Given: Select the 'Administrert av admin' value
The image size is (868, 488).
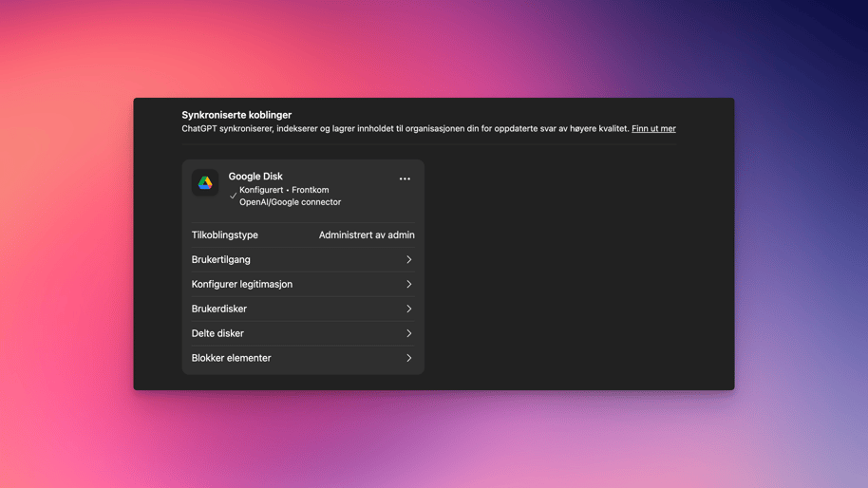Looking at the screenshot, I should click(x=367, y=235).
